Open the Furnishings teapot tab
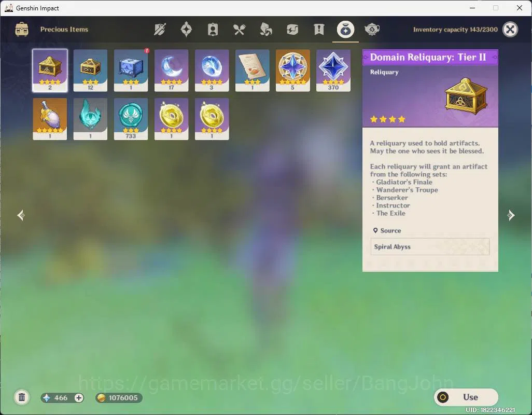This screenshot has height=415, width=532. point(372,30)
